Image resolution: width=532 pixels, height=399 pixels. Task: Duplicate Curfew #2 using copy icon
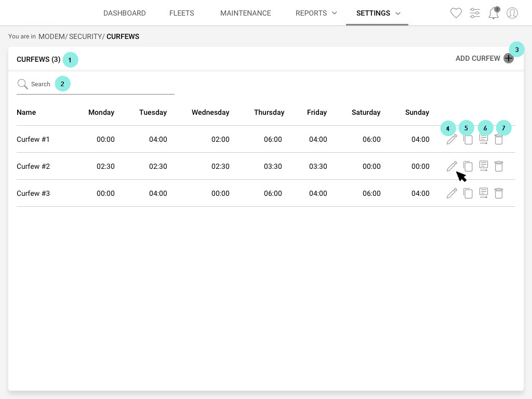(x=468, y=166)
